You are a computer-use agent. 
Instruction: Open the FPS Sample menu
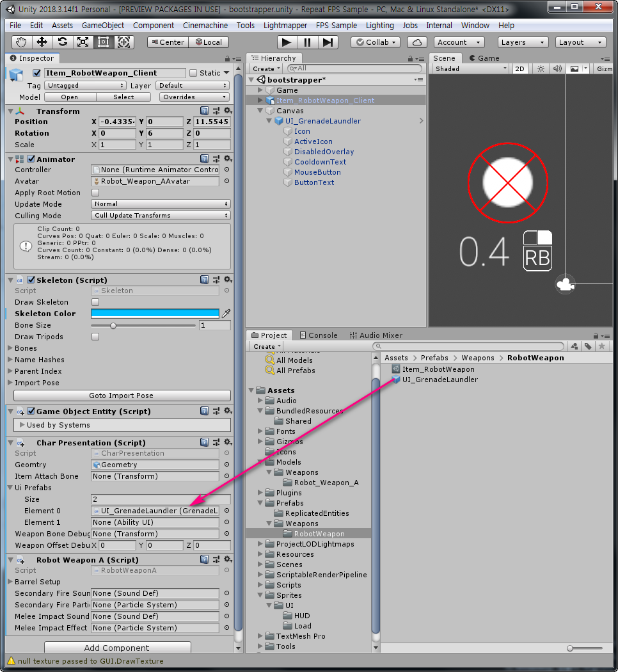pos(337,26)
